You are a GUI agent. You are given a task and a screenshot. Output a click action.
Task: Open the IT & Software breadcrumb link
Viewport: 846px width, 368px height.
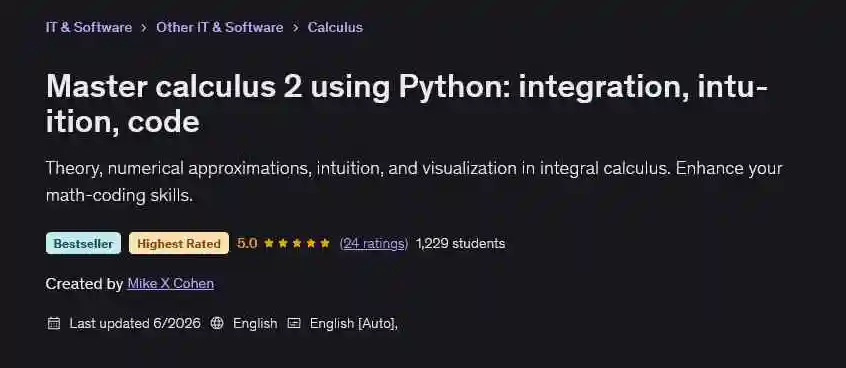[88, 28]
